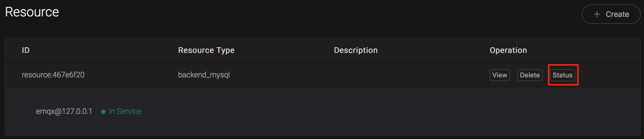Click the In Service status text

125,111
